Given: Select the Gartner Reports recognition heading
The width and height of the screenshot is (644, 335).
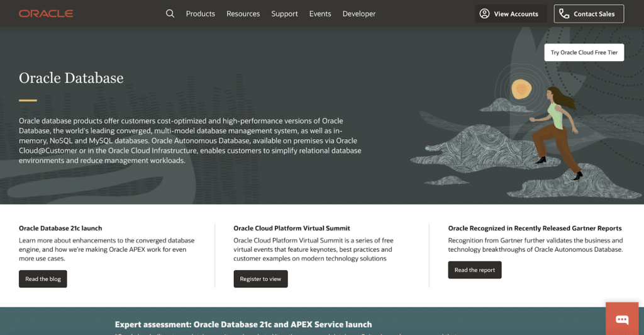Looking at the screenshot, I should (535, 228).
